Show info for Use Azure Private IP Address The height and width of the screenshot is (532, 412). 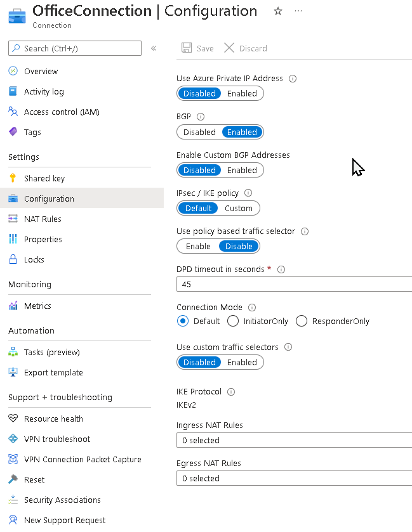click(293, 79)
